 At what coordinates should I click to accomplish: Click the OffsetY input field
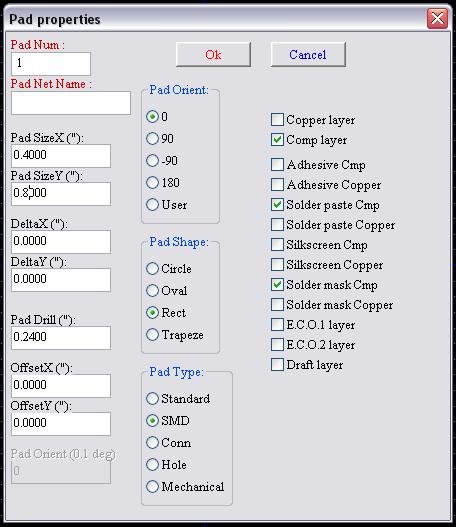pyautogui.click(x=61, y=423)
